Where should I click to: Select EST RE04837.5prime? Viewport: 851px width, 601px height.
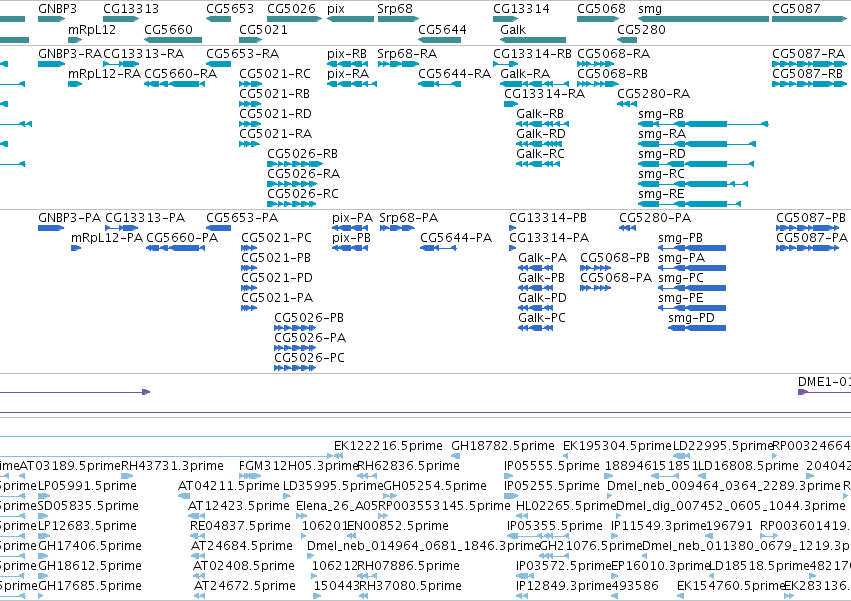click(x=240, y=526)
